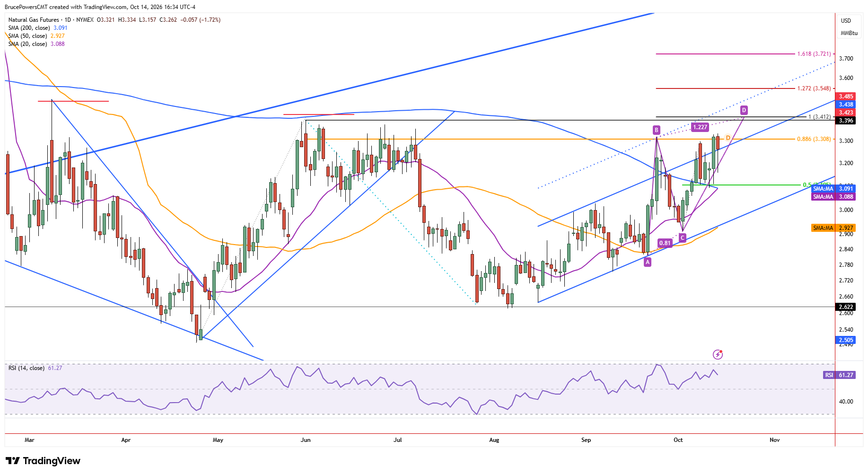Click the Mar date axis label

29,440
